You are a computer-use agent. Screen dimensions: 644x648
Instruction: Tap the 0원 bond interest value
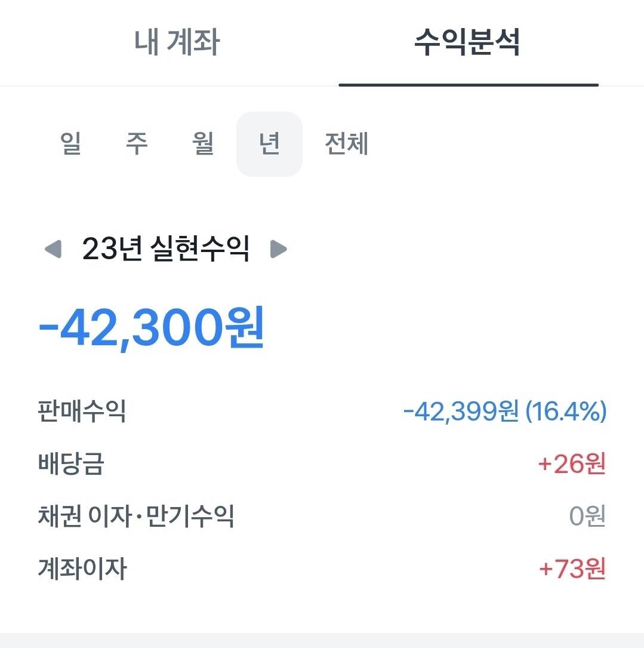pyautogui.click(x=587, y=517)
